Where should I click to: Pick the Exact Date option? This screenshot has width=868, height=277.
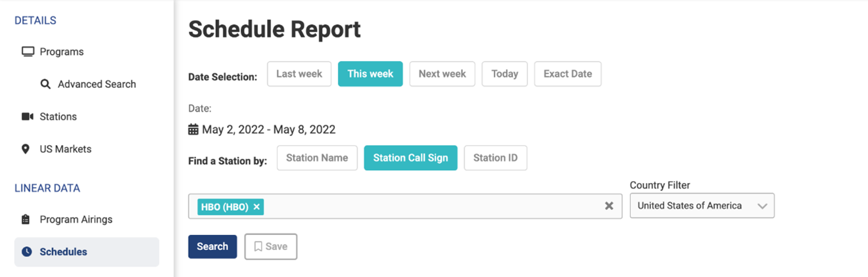(567, 74)
